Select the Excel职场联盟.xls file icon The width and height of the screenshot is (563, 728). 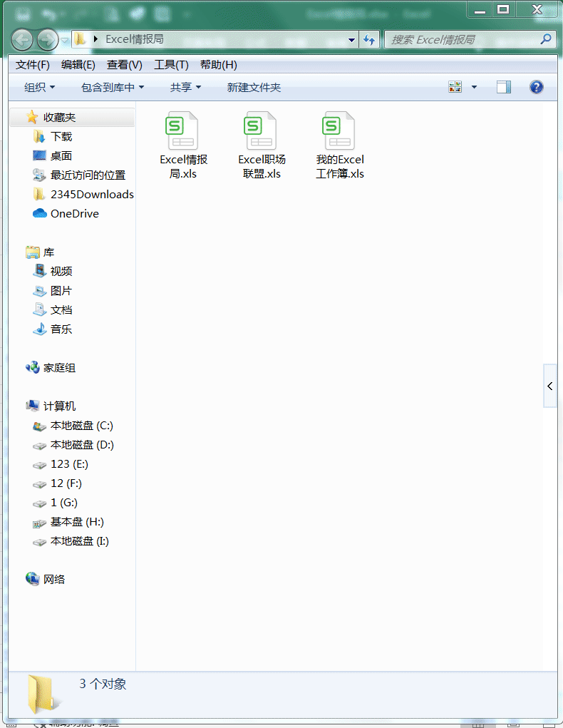click(x=260, y=131)
